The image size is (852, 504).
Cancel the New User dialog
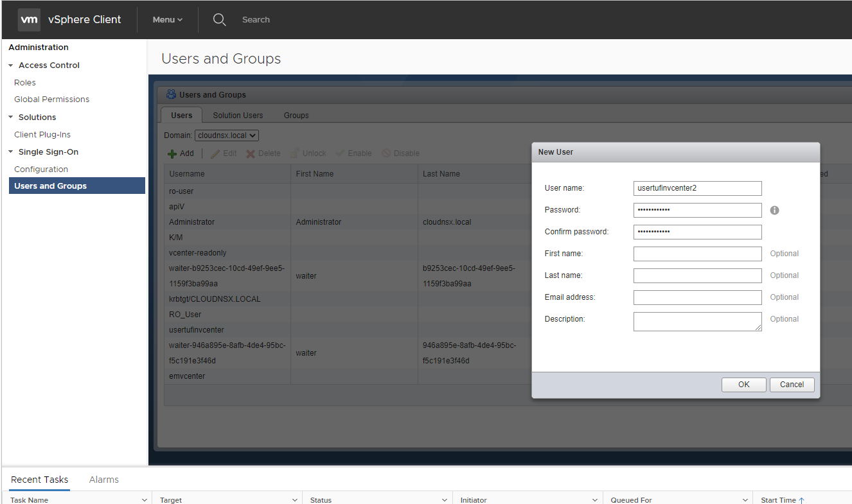coord(792,385)
